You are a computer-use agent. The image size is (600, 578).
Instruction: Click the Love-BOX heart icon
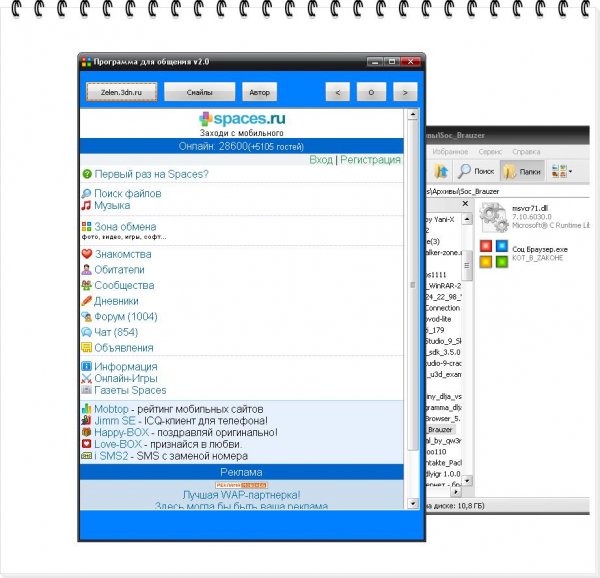pyautogui.click(x=86, y=444)
